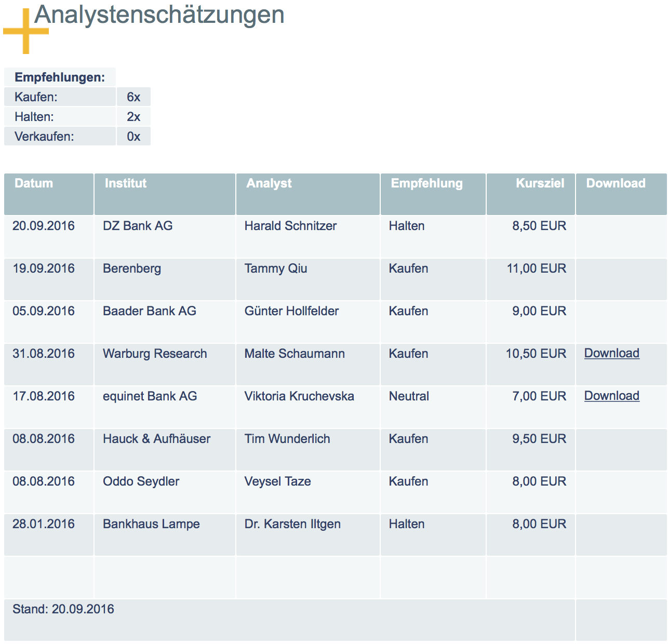Download the Warburg Research report

pyautogui.click(x=611, y=353)
